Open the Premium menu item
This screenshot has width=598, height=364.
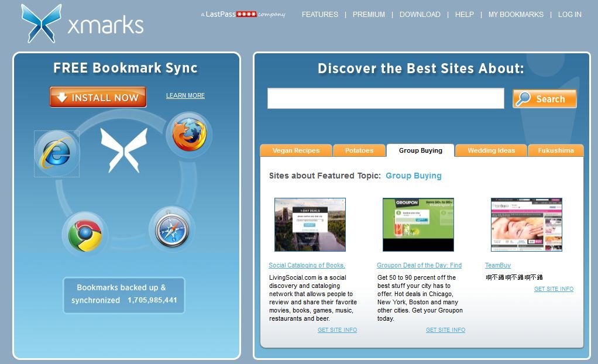[369, 15]
